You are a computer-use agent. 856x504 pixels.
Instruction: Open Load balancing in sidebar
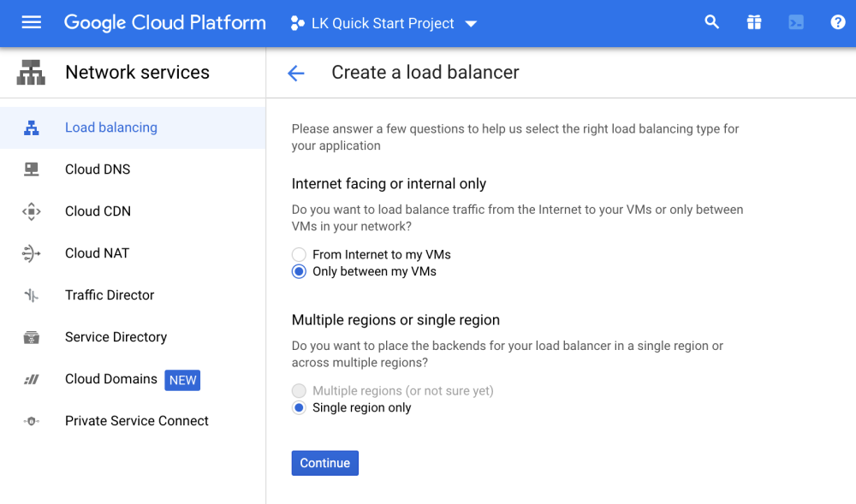coord(111,127)
